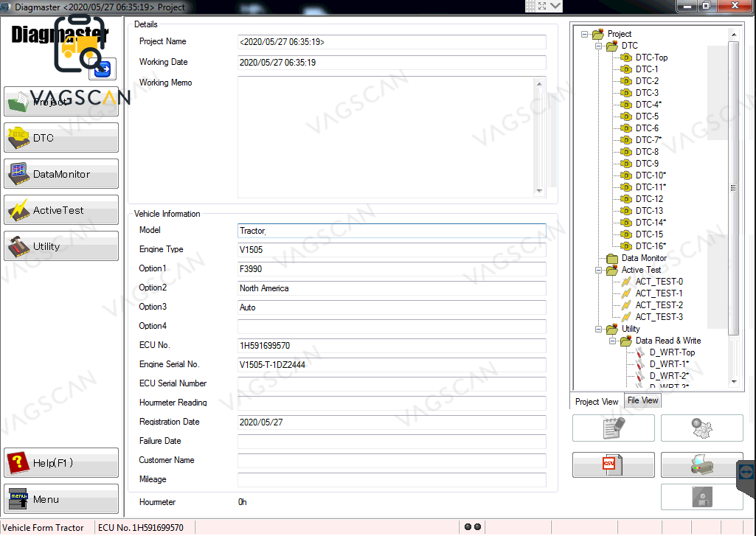This screenshot has width=756, height=536.
Task: Click inside the Customer Name field
Action: pos(391,460)
